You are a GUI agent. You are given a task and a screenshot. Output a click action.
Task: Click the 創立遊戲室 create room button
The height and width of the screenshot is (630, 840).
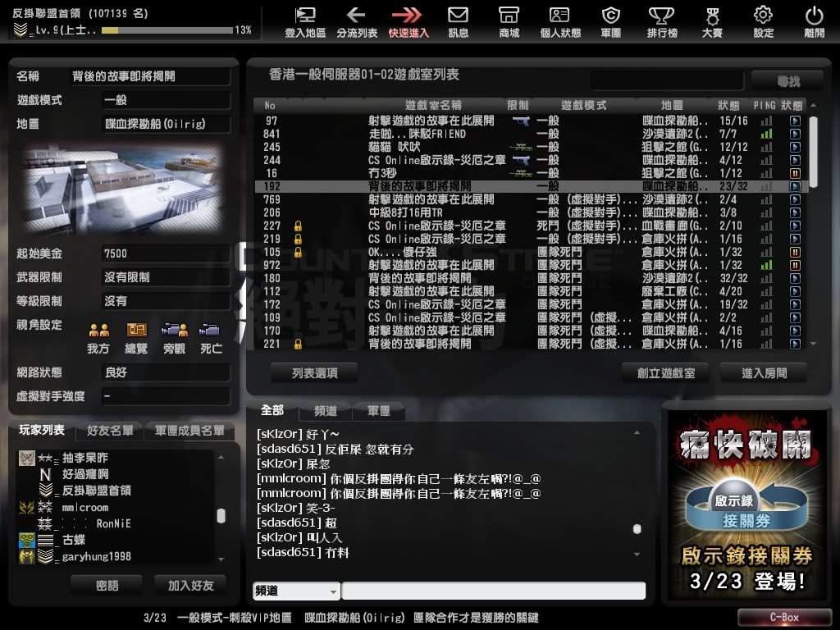(666, 372)
